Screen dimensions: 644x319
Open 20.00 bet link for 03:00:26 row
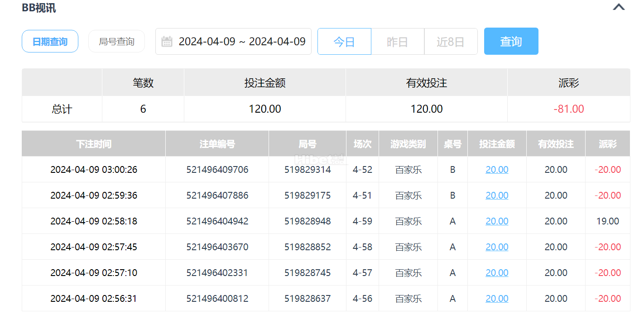click(x=497, y=170)
